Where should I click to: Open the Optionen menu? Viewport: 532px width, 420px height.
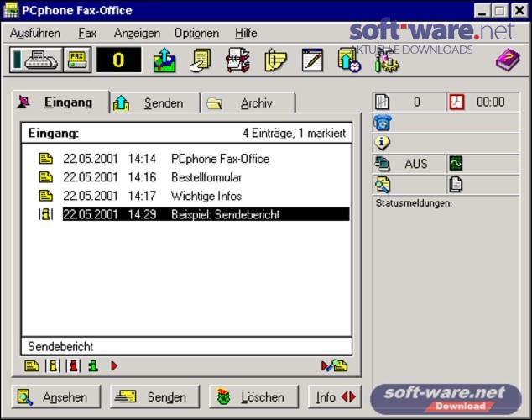(x=197, y=34)
